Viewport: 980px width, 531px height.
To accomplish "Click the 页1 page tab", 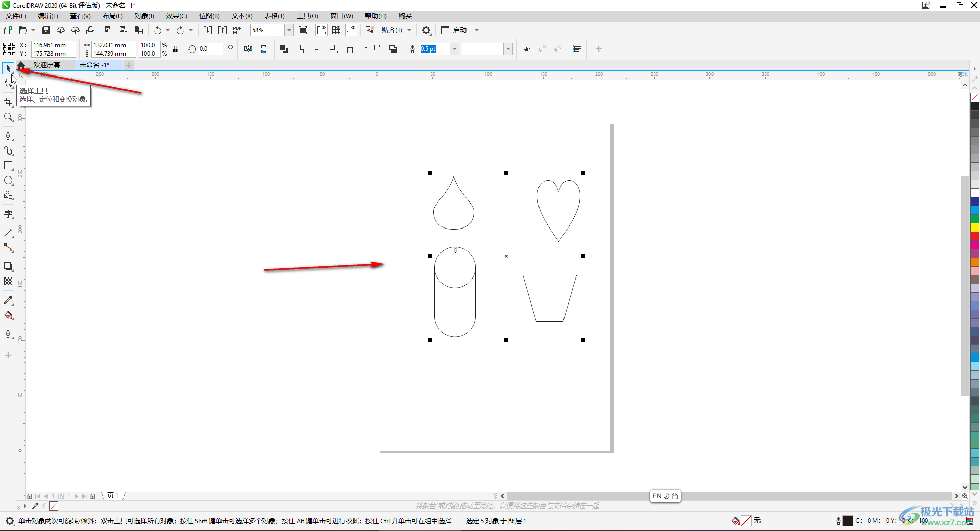I will (113, 496).
